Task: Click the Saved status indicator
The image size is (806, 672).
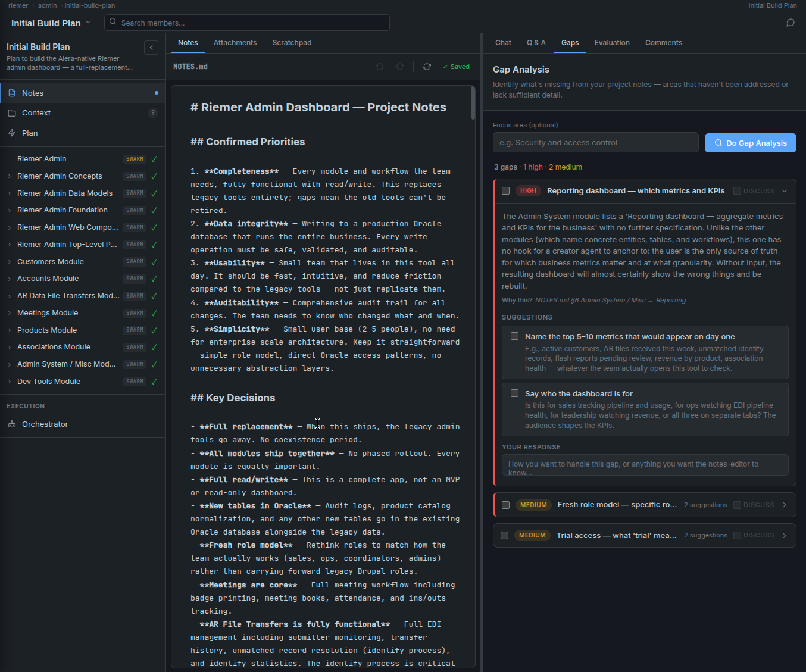Action: [x=456, y=67]
